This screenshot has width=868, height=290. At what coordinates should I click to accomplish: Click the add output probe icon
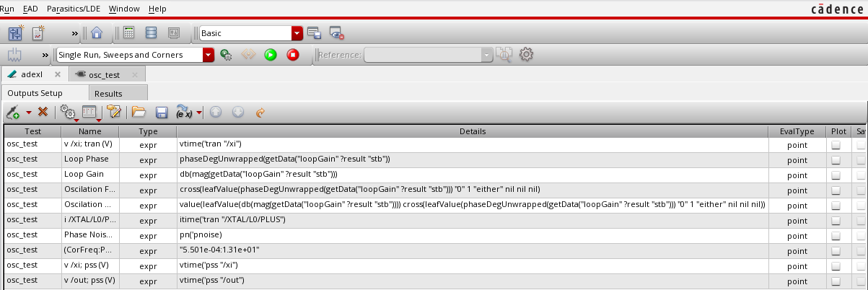coord(14,113)
